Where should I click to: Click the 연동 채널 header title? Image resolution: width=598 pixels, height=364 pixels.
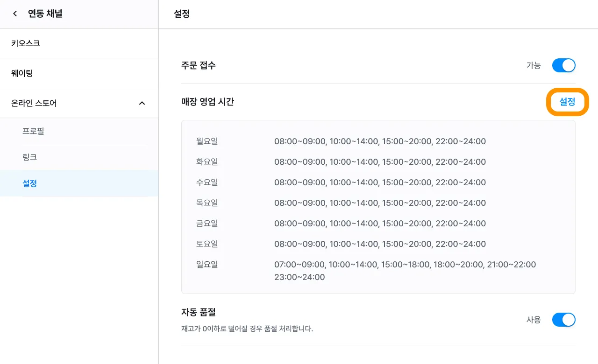click(45, 14)
